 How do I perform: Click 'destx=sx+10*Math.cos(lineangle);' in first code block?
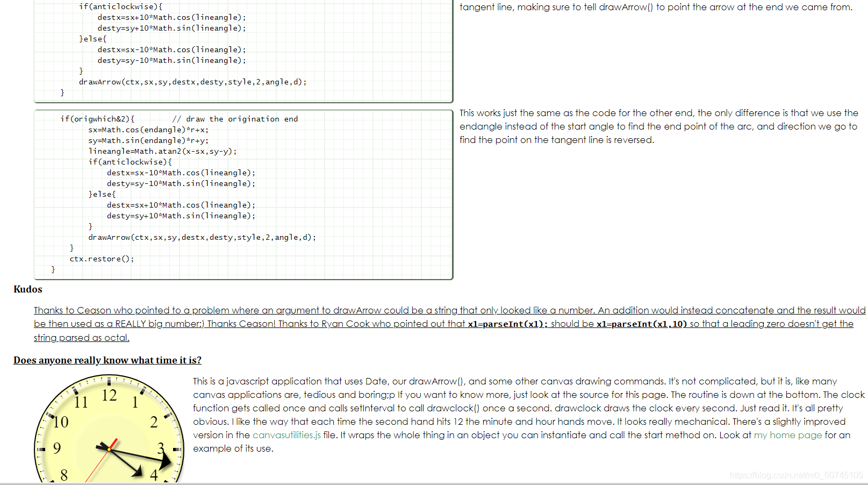click(172, 17)
